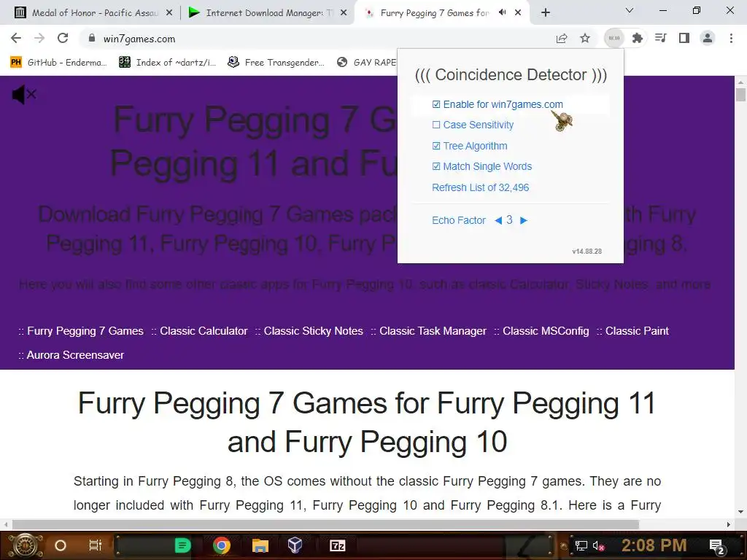Image resolution: width=747 pixels, height=560 pixels.
Task: Mute tab via speaker icon on active tab
Action: click(502, 12)
